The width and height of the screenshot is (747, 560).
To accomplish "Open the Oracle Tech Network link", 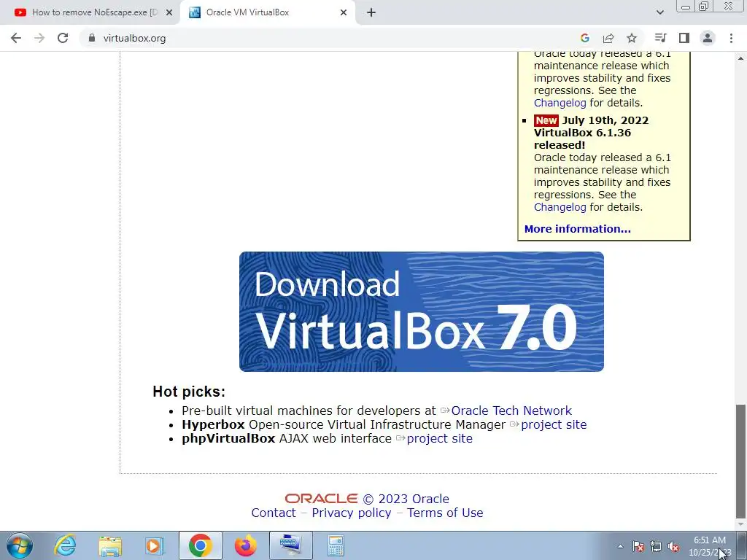I will [511, 411].
